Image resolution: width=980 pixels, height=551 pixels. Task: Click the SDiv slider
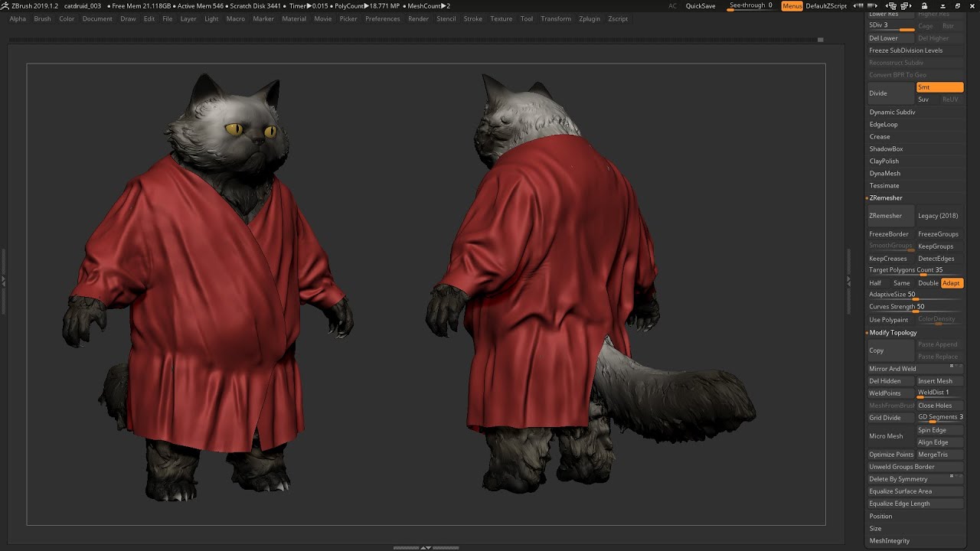click(890, 26)
